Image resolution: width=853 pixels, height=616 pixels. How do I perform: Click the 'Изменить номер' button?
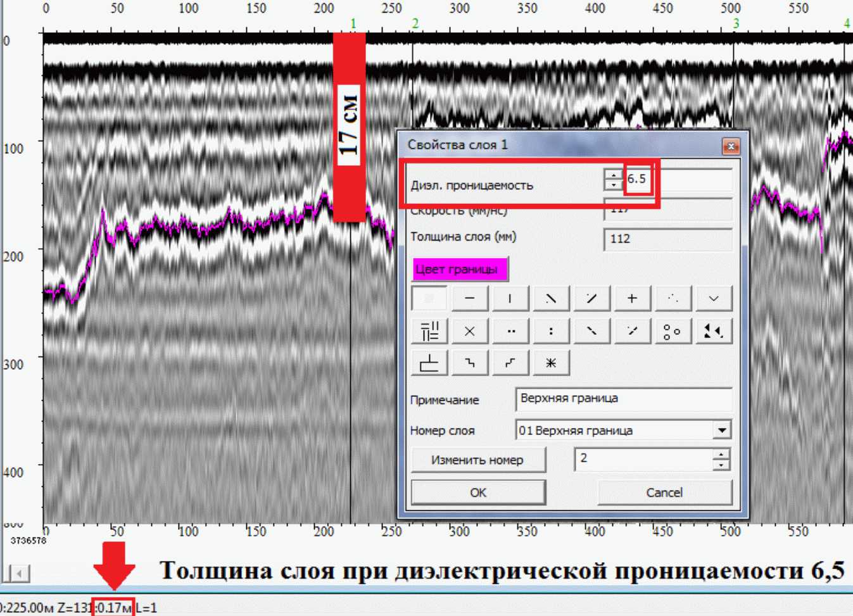point(477,460)
